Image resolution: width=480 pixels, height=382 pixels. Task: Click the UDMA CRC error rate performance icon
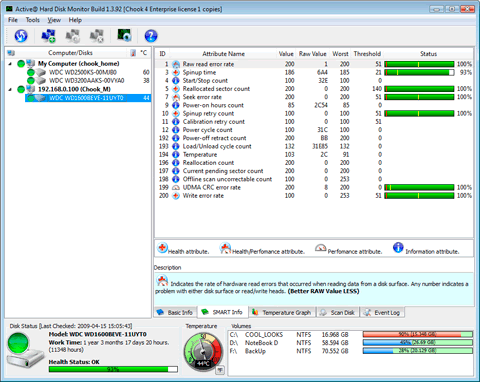[176, 188]
